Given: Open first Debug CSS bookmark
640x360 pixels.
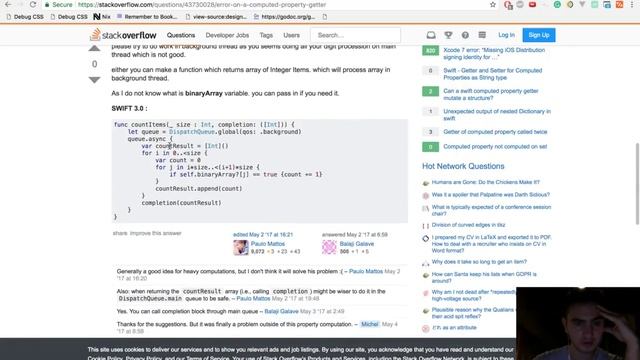Looking at the screenshot, I should (x=25, y=17).
